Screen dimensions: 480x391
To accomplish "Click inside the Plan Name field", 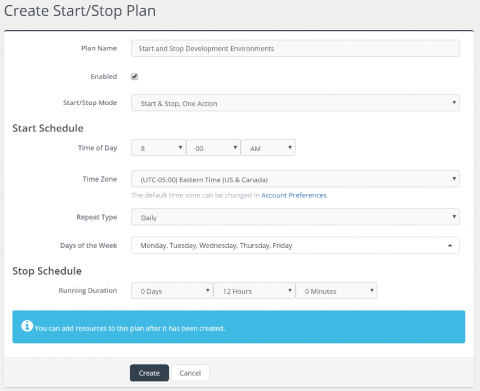I will click(x=295, y=48).
